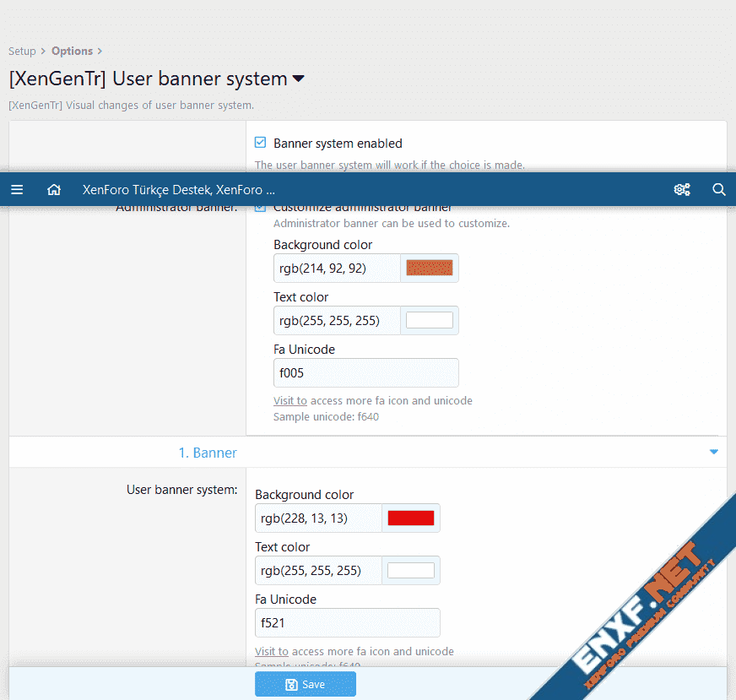Focus the Fa Unicode field containing f521
The height and width of the screenshot is (700, 736).
[x=347, y=622]
